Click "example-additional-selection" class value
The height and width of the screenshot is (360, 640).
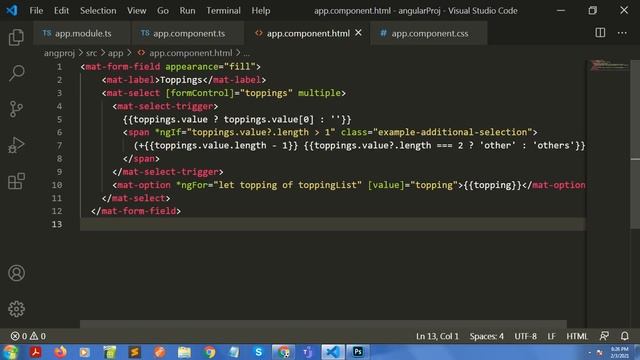click(453, 132)
